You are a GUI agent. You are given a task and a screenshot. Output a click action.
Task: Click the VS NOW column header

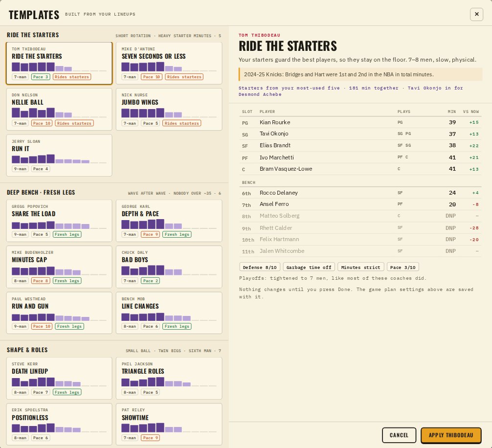(x=470, y=112)
